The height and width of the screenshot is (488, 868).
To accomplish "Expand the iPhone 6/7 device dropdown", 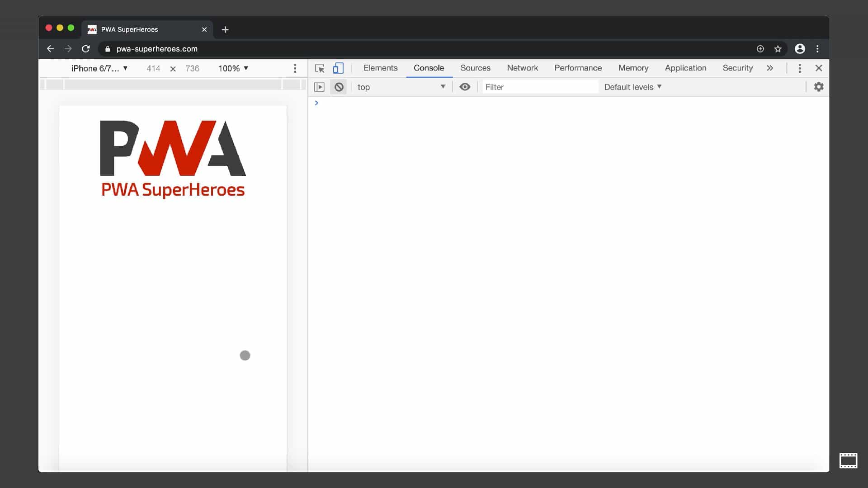I will click(x=99, y=68).
